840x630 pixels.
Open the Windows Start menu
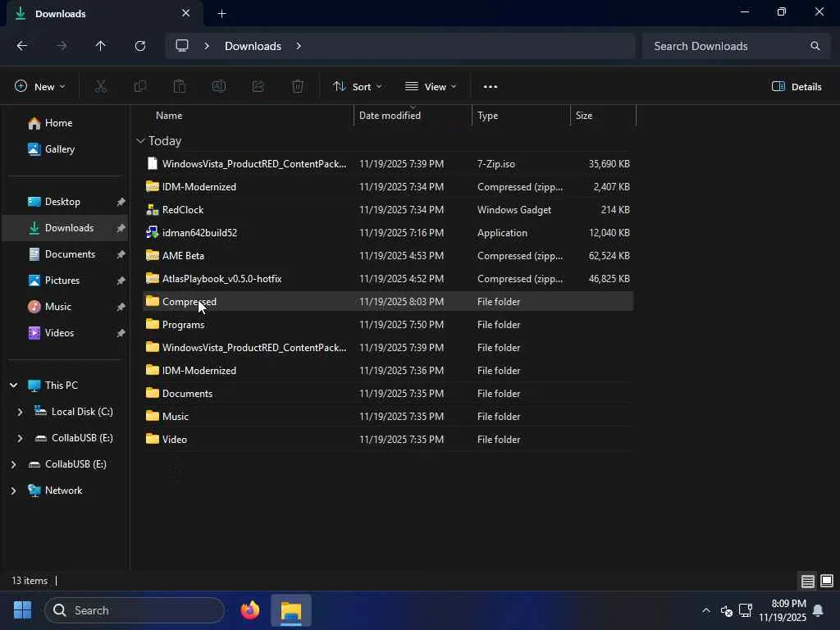coord(22,610)
